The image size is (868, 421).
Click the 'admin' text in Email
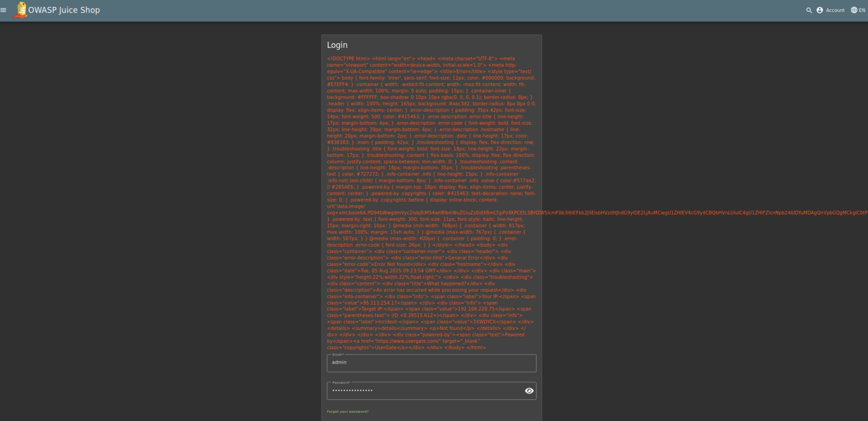tap(339, 362)
